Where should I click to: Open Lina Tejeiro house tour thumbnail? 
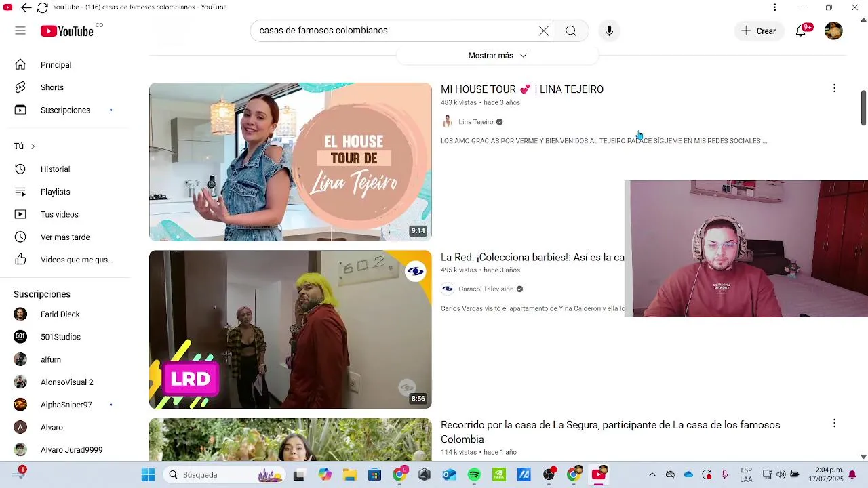pyautogui.click(x=290, y=162)
